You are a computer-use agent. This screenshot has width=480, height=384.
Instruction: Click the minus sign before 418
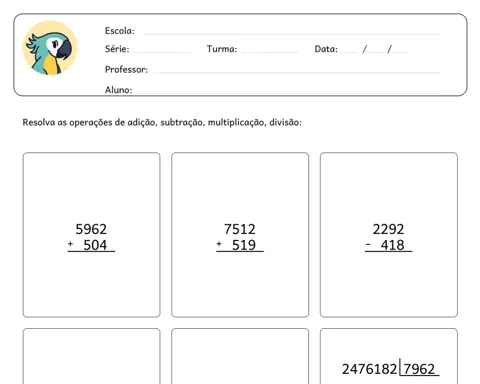(368, 245)
